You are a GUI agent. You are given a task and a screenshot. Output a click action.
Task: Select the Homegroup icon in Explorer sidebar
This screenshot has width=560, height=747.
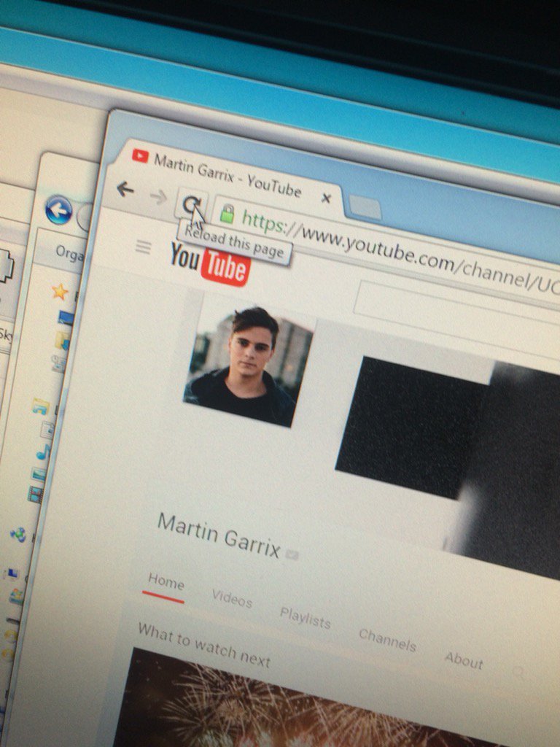(x=18, y=535)
